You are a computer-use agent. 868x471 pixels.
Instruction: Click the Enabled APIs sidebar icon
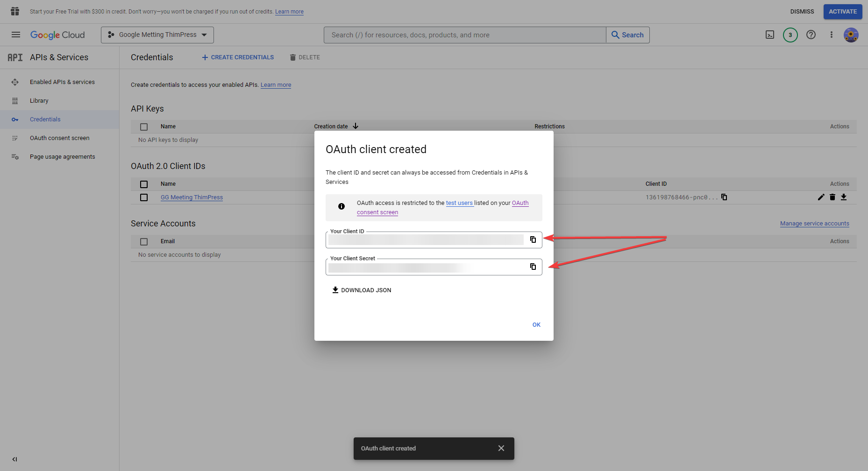[15, 82]
